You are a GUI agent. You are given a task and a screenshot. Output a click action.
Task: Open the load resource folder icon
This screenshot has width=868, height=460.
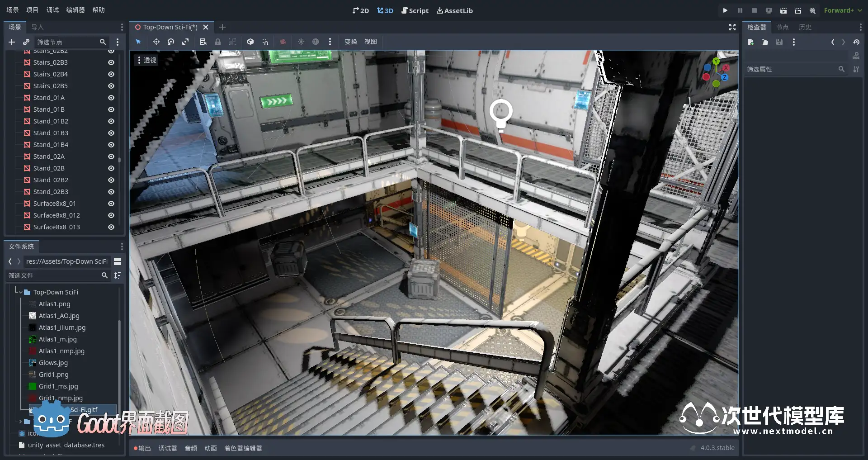[x=765, y=42]
